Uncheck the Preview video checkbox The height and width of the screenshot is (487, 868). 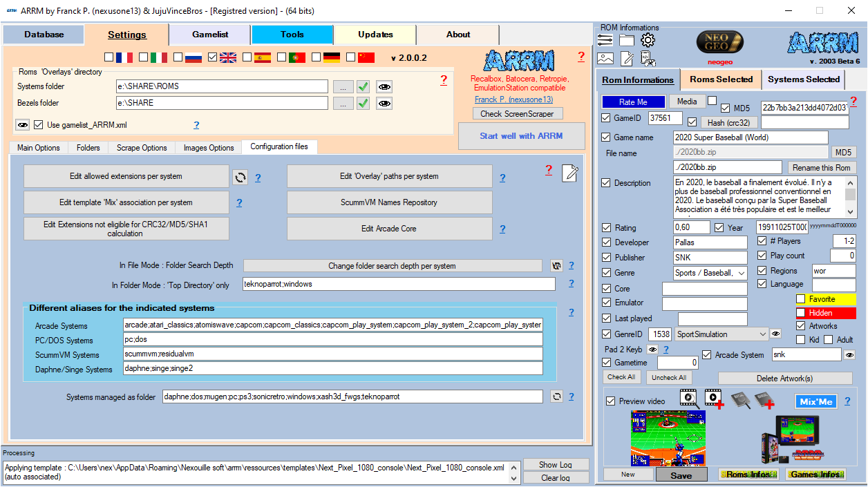point(610,401)
